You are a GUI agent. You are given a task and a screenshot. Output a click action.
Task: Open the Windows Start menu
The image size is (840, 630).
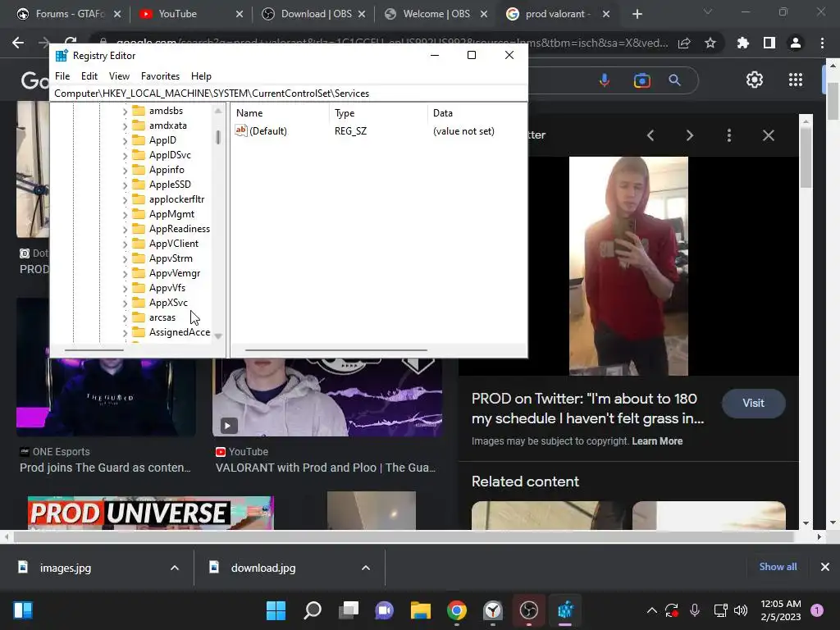point(276,610)
